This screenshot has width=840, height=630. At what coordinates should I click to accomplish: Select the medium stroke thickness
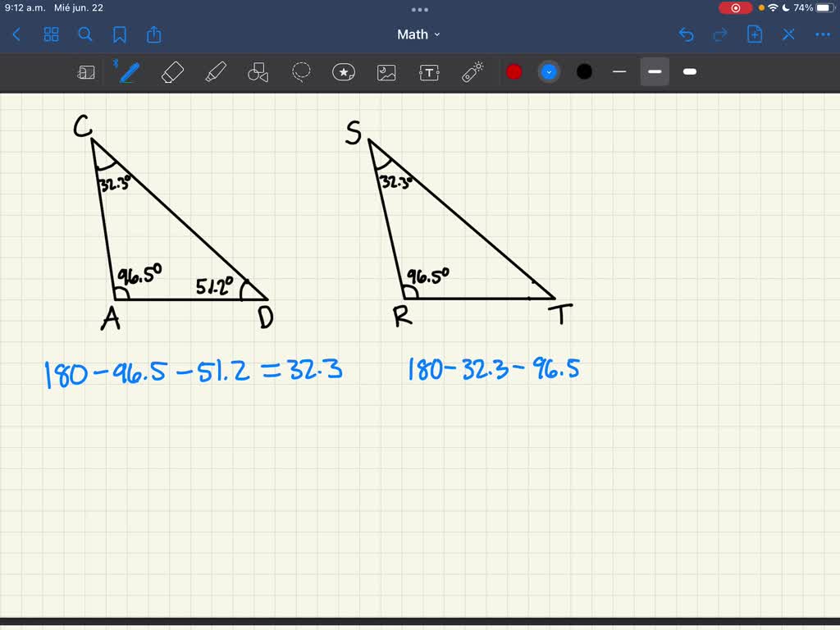[654, 71]
